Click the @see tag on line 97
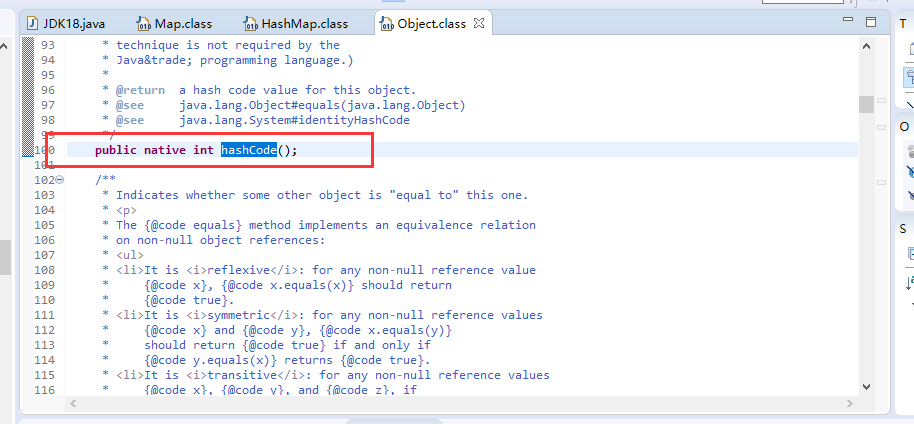Image resolution: width=914 pixels, height=424 pixels. 130,105
